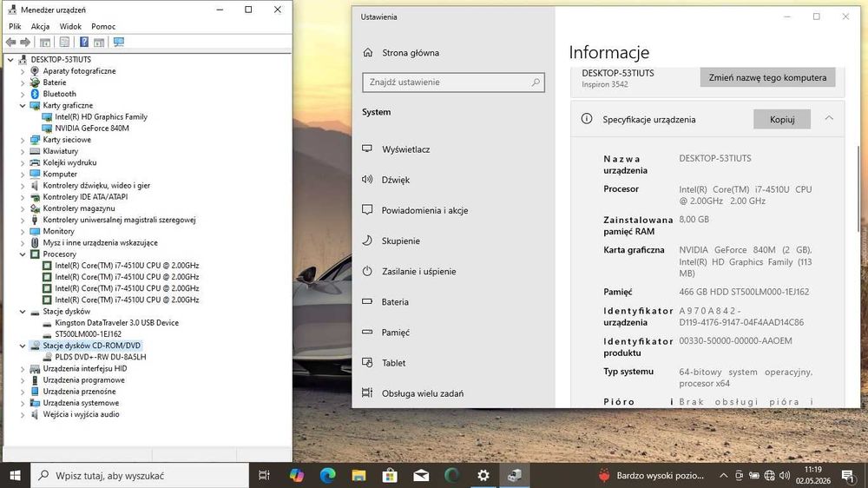Open Copilot from the taskbar
868x488 pixels.
[296, 475]
